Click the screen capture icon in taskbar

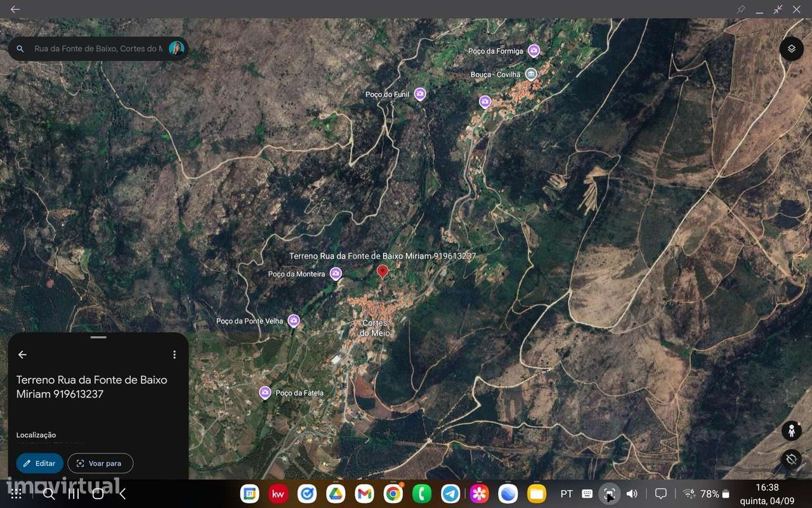(609, 494)
